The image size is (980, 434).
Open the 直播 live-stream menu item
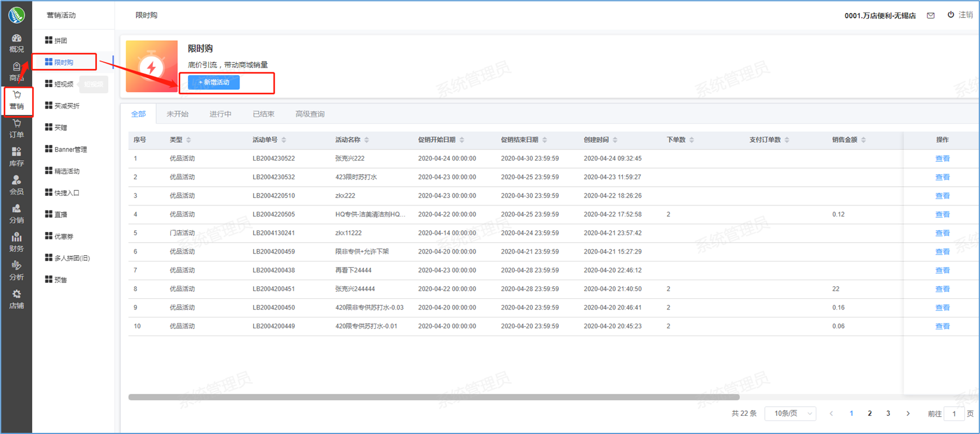pyautogui.click(x=57, y=214)
